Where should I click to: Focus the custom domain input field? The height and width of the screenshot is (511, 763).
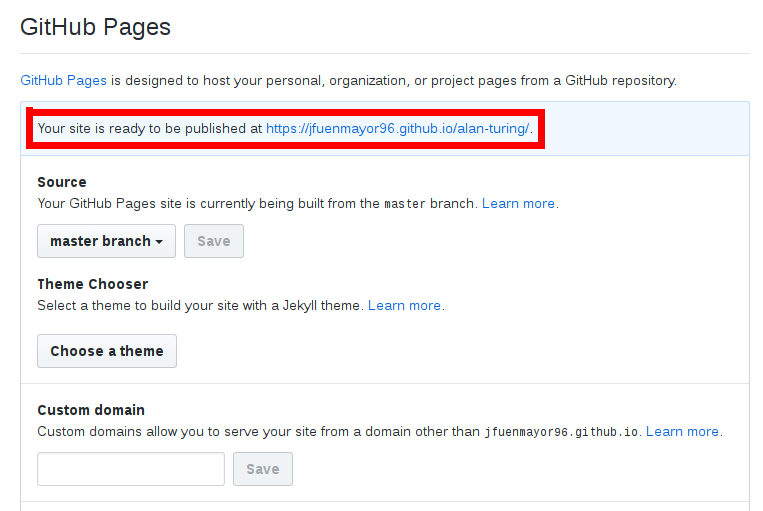[x=131, y=469]
